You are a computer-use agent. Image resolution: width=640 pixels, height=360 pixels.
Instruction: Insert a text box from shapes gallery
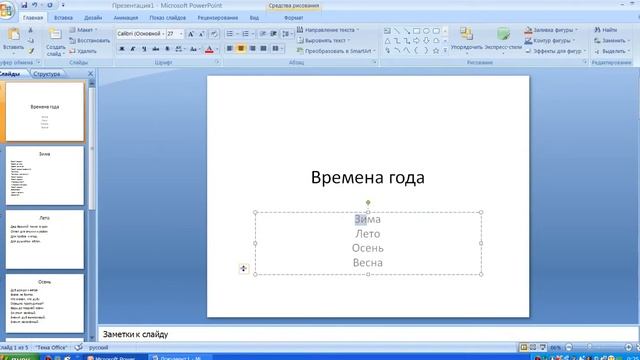[x=387, y=31]
